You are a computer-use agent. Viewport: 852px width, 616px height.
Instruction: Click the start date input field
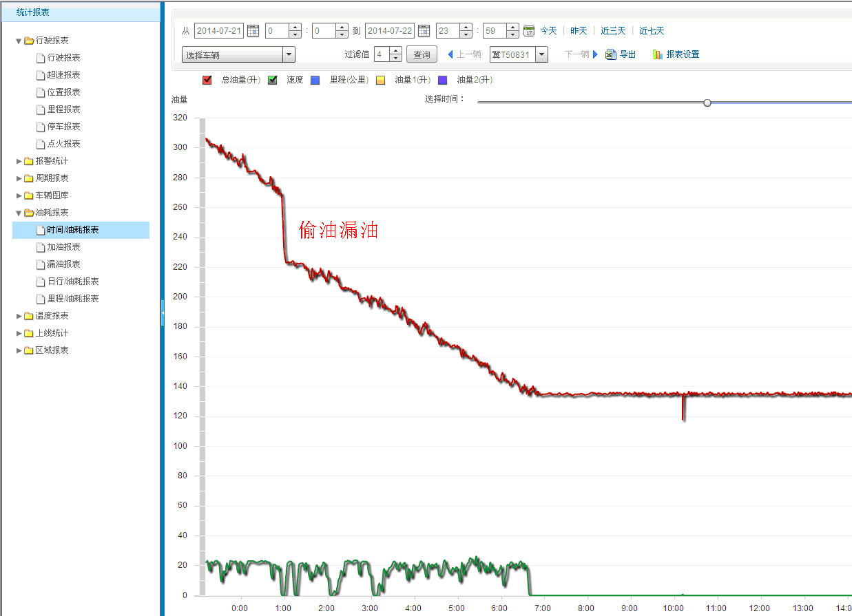[x=218, y=31]
